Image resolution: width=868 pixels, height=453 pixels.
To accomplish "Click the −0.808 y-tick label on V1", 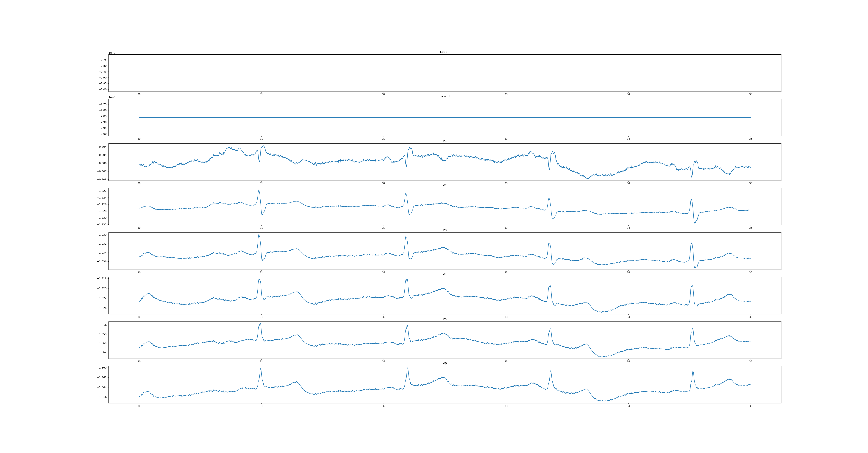I will [x=102, y=180].
